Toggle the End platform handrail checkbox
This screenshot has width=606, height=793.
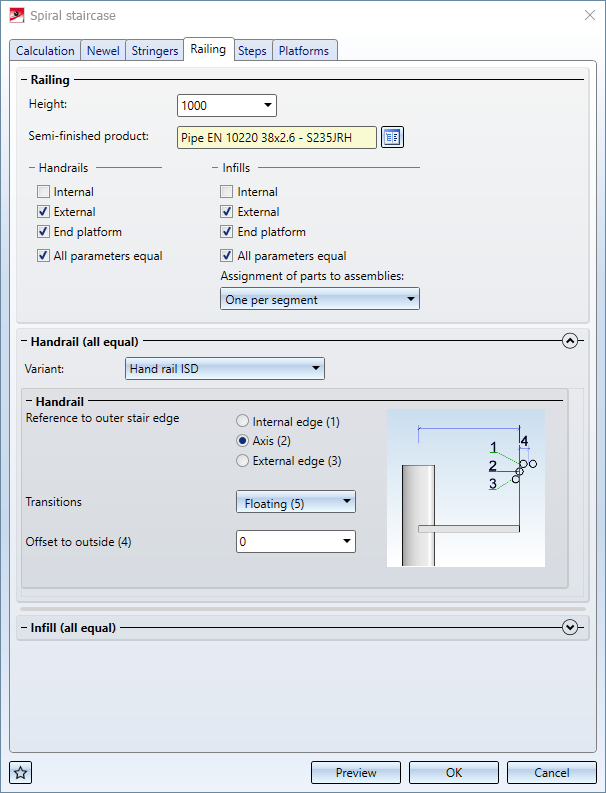click(x=44, y=232)
